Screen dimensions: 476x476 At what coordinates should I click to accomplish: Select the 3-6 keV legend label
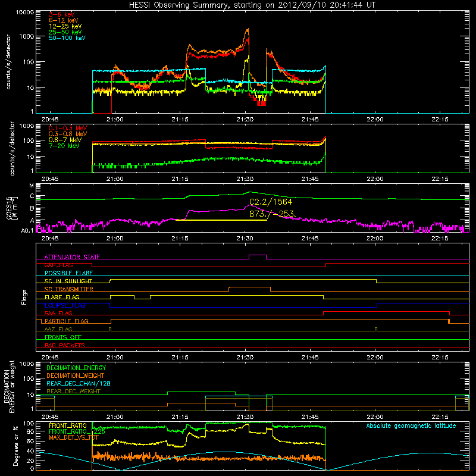pyautogui.click(x=61, y=14)
